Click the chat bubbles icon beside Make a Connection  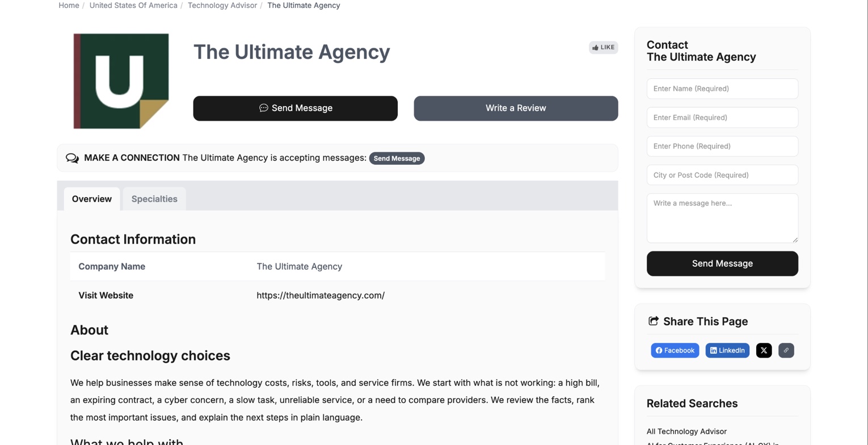coord(72,158)
